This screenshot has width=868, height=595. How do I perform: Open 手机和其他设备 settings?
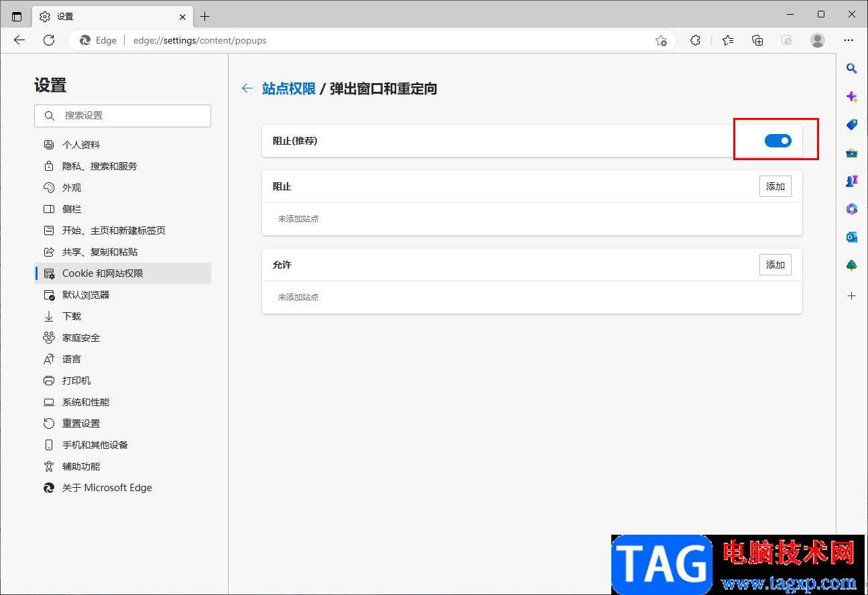123,445
